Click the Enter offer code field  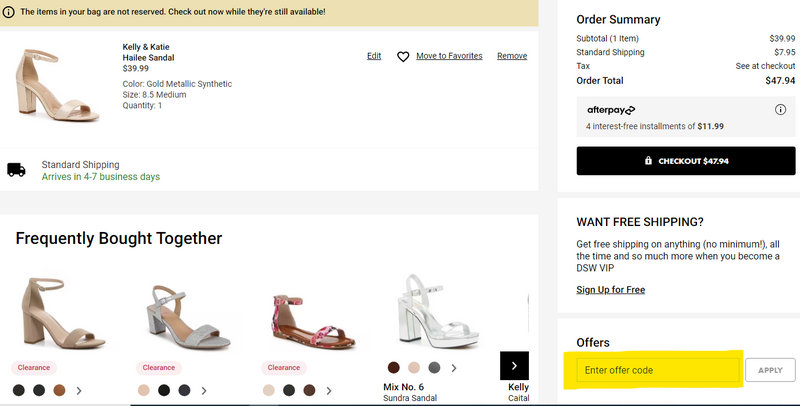click(x=657, y=370)
